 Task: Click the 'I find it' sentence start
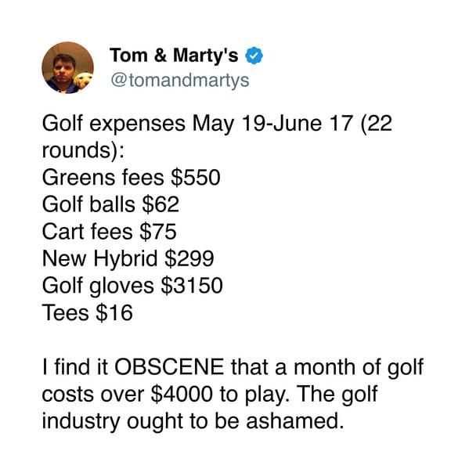pos(75,367)
